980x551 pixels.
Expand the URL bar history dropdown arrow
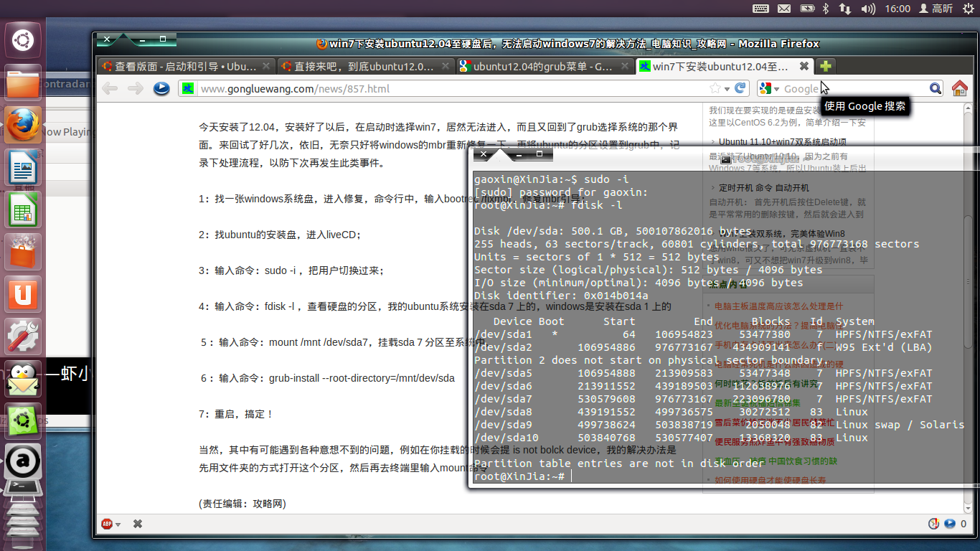[x=727, y=89]
